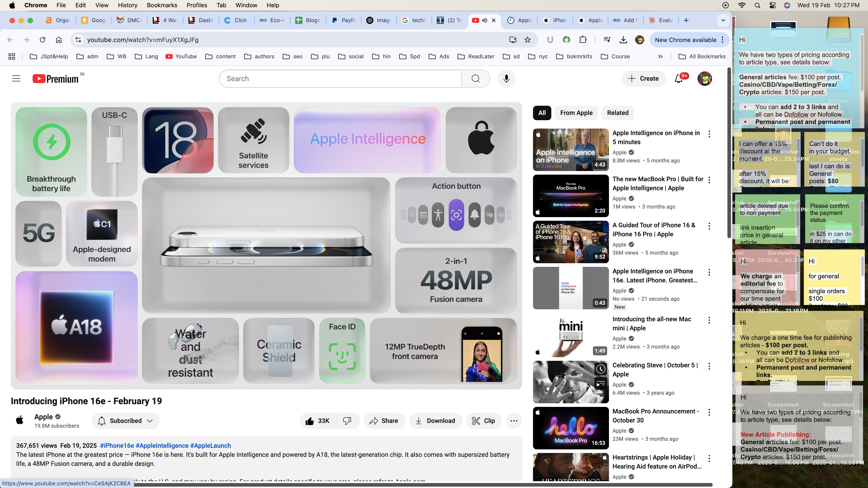
Task: Open Siri from menu bar
Action: click(x=787, y=5)
